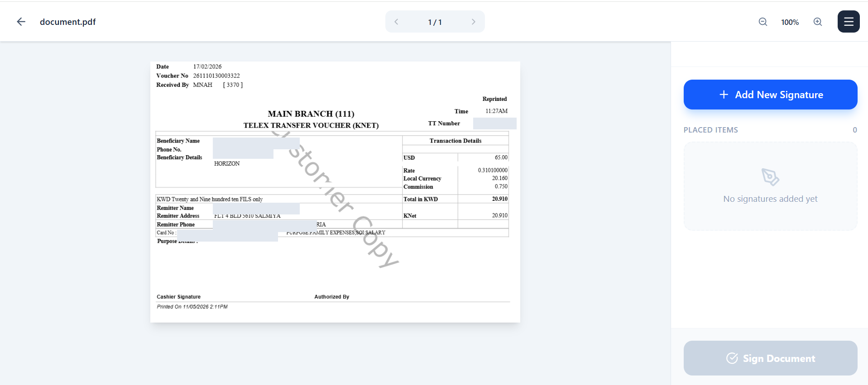Screen dimensions: 868x385
Task: Open the hamburger menu button
Action: tap(849, 22)
